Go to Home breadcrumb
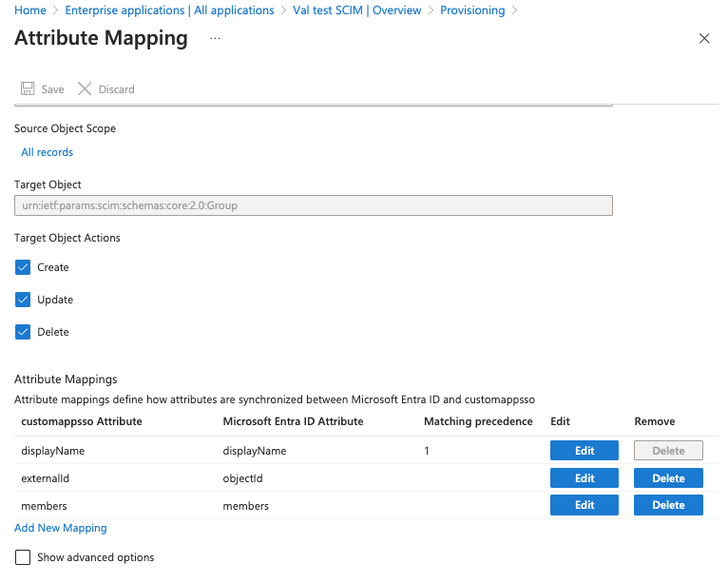Image resolution: width=728 pixels, height=583 pixels. [30, 10]
